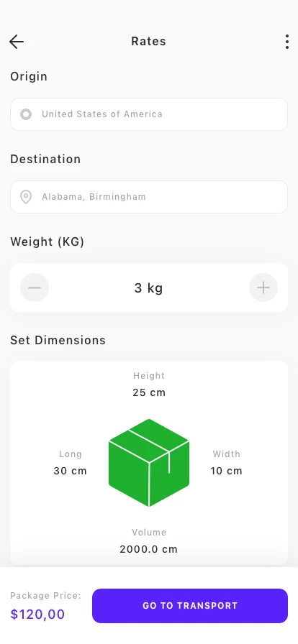The image size is (298, 644).
Task: Click the Weight (KG) label
Action: [x=48, y=241]
